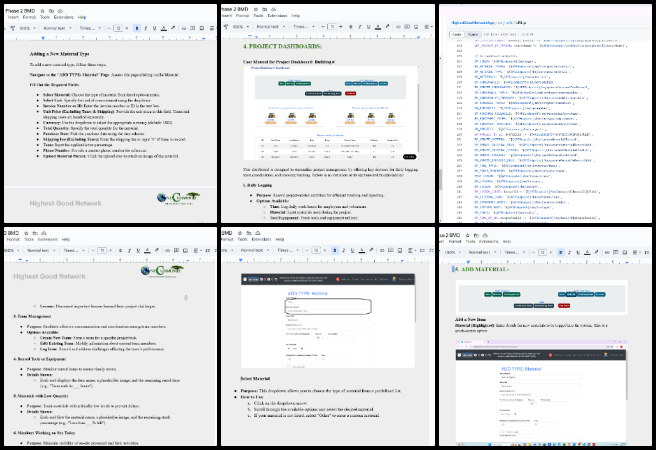
Task: Open Normal text dropdown in the Team Management document
Action: (41, 251)
